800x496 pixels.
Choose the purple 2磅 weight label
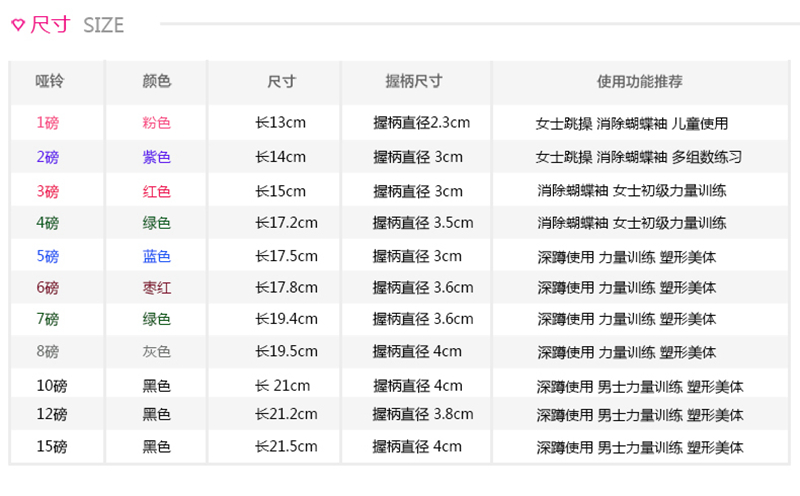pyautogui.click(x=48, y=157)
